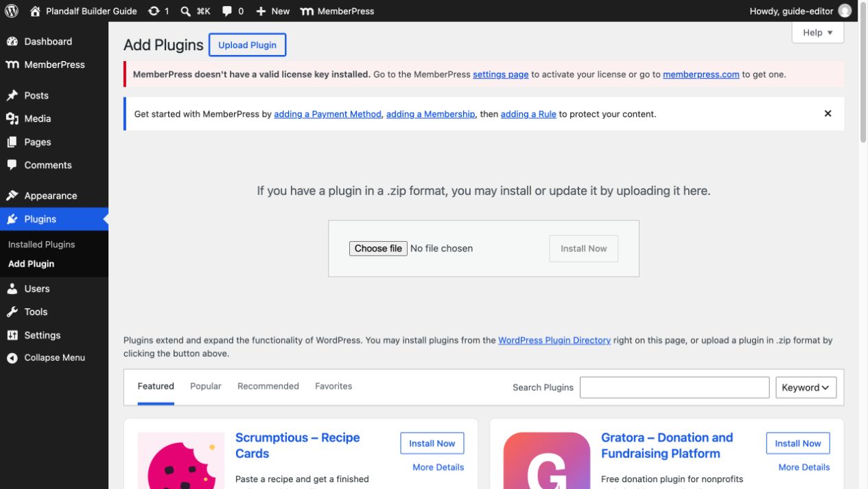Screen dimensions: 868x489
Task: Install the Gratora donation plugin
Action: click(798, 444)
